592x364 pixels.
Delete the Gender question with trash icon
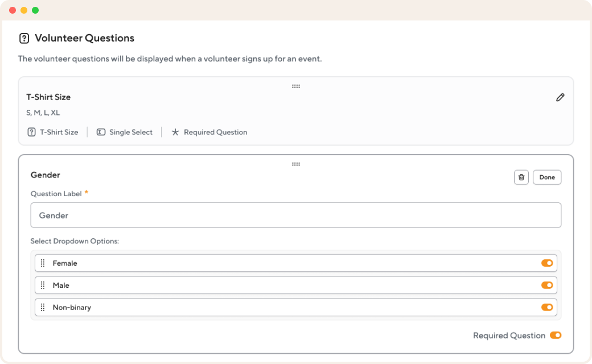click(521, 177)
